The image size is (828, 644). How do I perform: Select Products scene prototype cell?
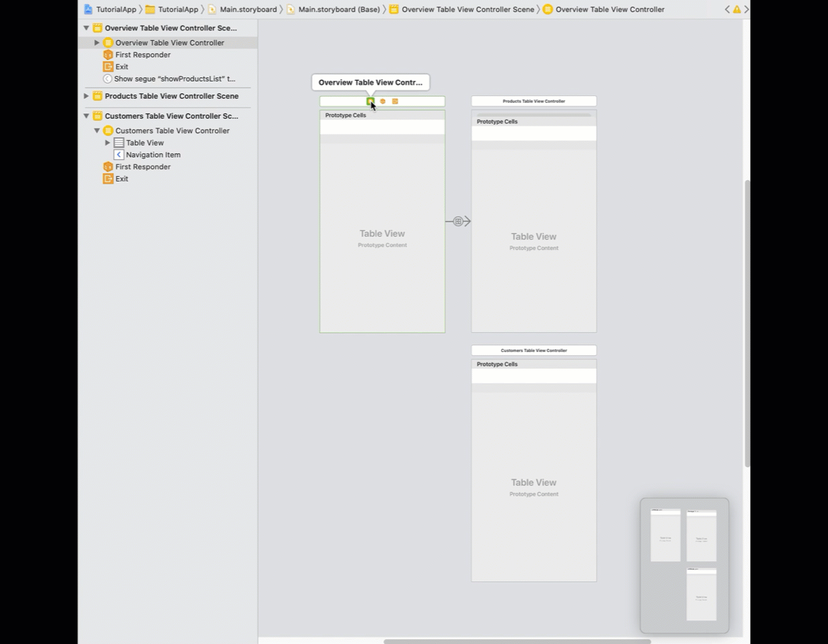pyautogui.click(x=534, y=133)
